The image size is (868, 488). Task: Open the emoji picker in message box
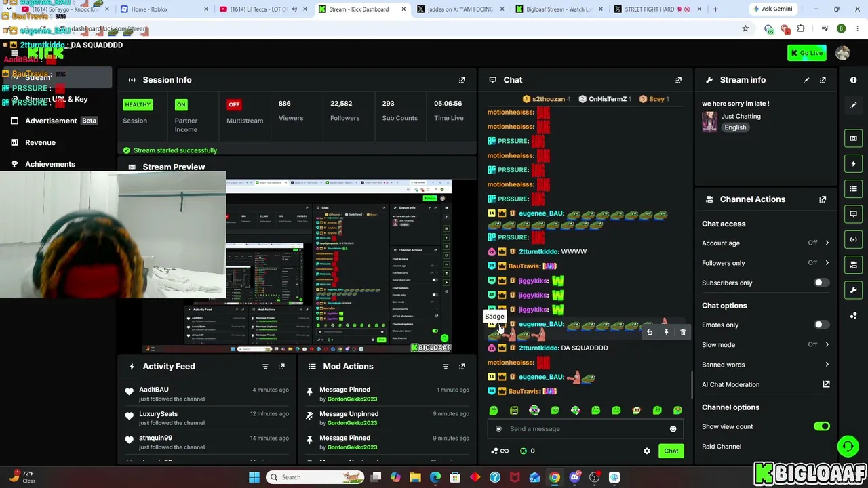[673, 429]
